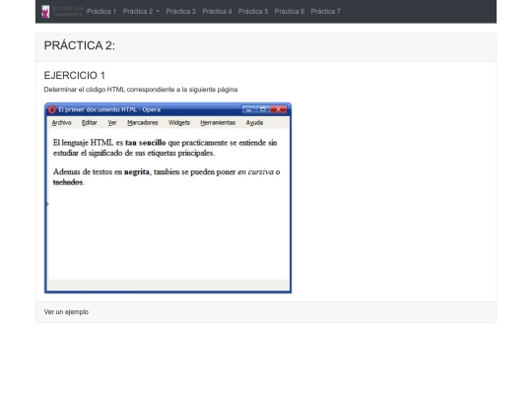Click the IES CASTILLA Guadalajara brand text
532x399 pixels.
tap(68, 12)
